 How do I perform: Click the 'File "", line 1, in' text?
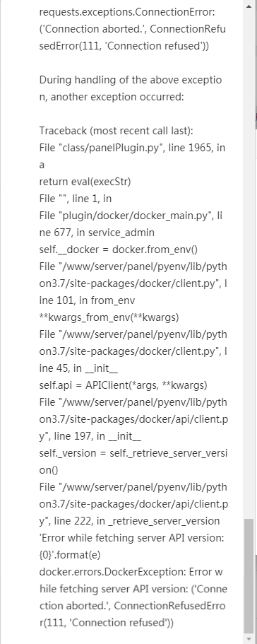(76, 199)
